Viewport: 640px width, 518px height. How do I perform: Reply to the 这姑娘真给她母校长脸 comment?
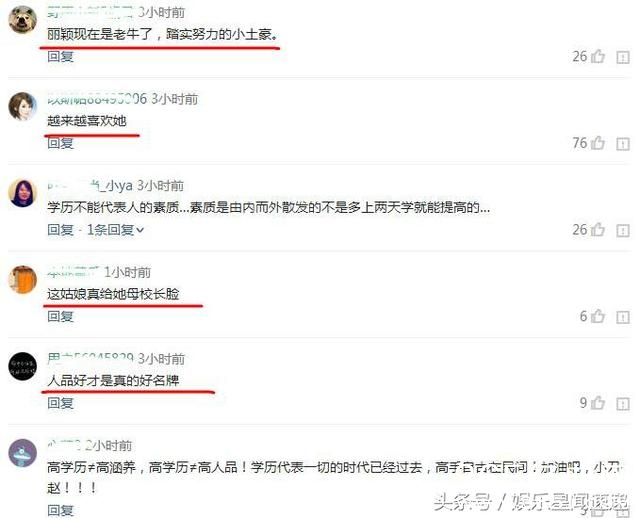tap(60, 316)
